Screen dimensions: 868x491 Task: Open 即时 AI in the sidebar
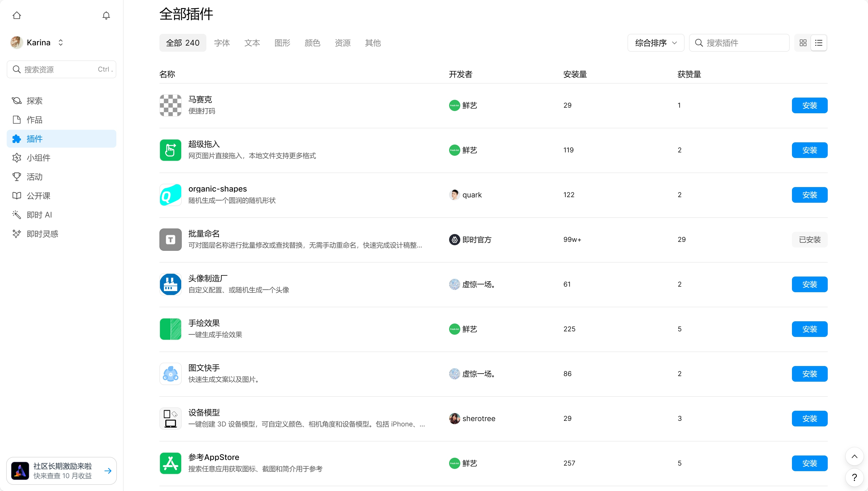tap(61, 215)
